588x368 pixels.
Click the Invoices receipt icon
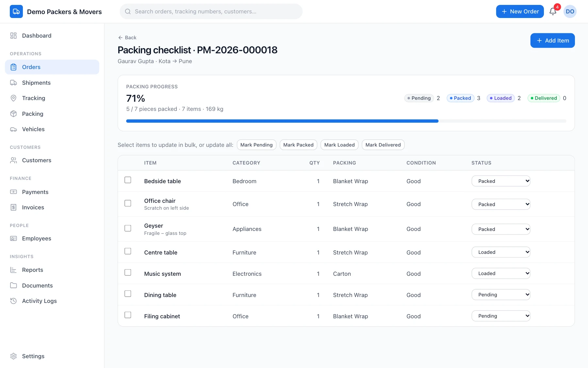pos(13,207)
